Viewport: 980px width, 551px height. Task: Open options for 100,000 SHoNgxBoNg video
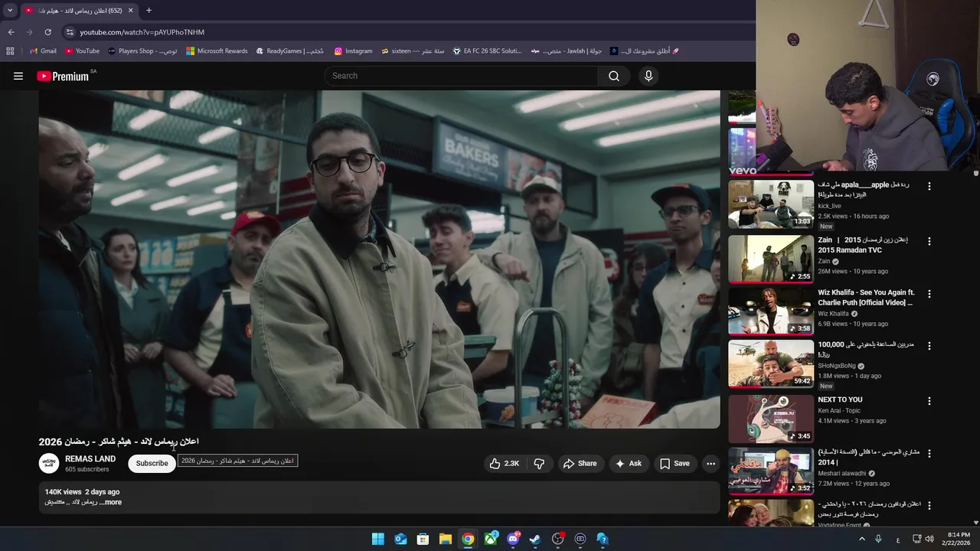[x=929, y=346]
